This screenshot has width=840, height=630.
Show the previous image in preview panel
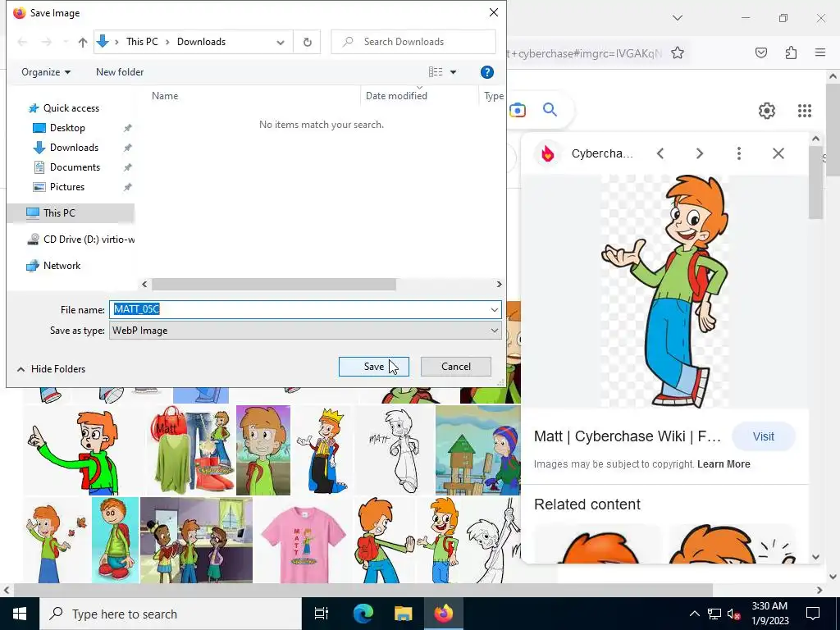pos(660,153)
